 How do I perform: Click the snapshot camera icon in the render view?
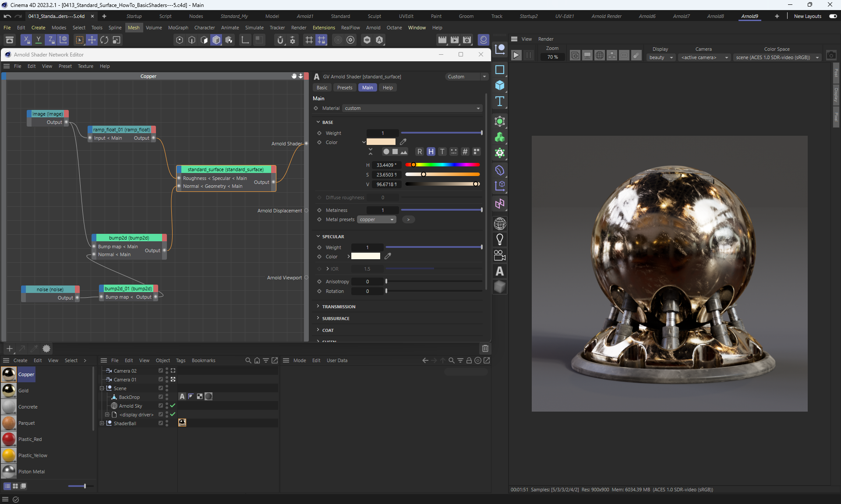831,56
